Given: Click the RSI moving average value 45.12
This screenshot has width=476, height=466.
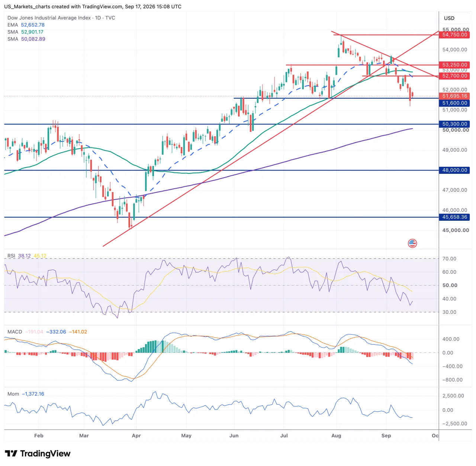Looking at the screenshot, I should click(40, 256).
